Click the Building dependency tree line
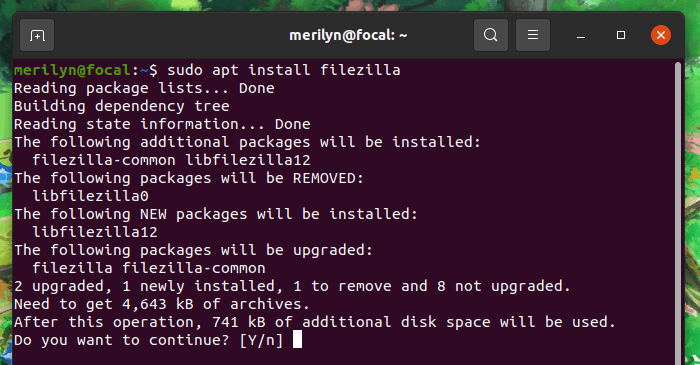This screenshot has width=700, height=365. click(x=121, y=106)
